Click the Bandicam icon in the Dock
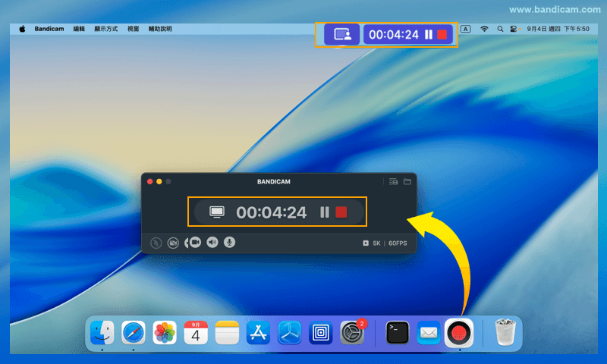607x364 pixels. point(459,332)
